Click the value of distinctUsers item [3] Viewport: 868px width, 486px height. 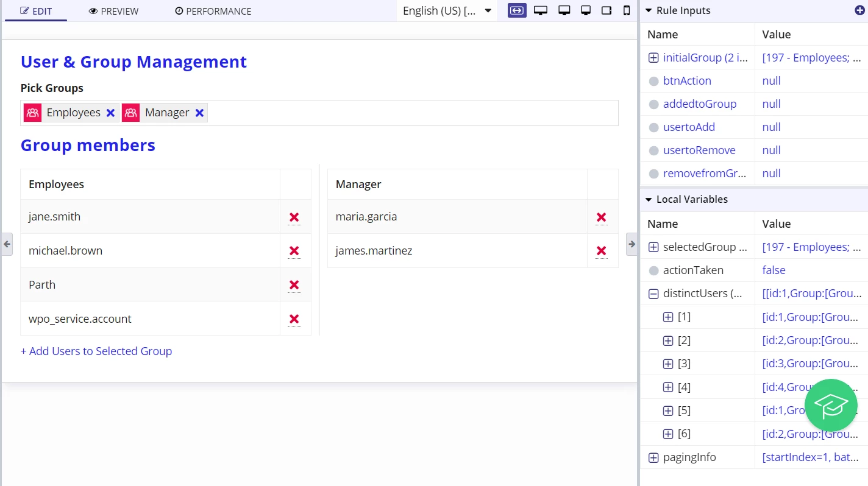click(x=811, y=364)
